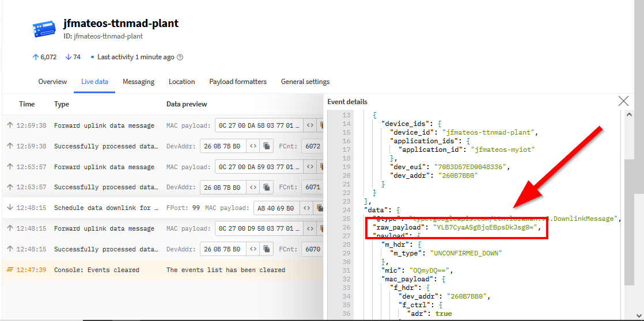Switch to the Messaging tab

138,82
